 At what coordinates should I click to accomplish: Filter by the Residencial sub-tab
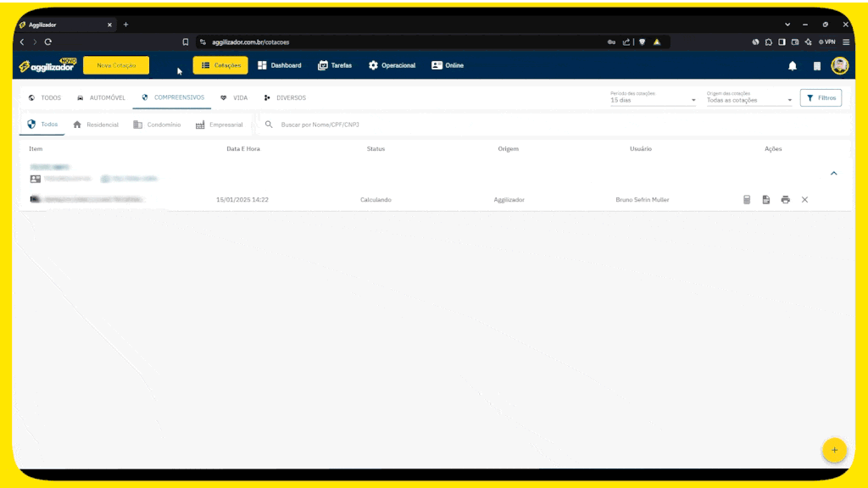click(x=96, y=125)
